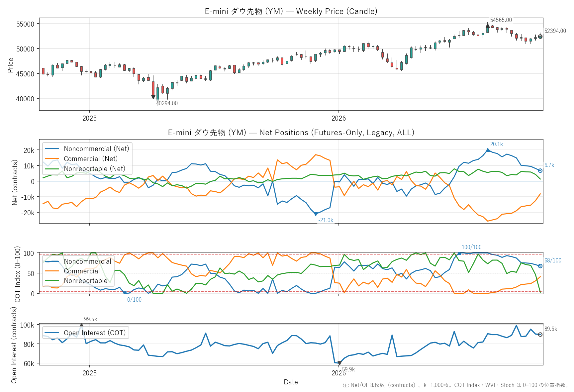This screenshot has height=392, width=574.
Task: Click the footnote about Net/OI contracts
Action: click(456, 385)
